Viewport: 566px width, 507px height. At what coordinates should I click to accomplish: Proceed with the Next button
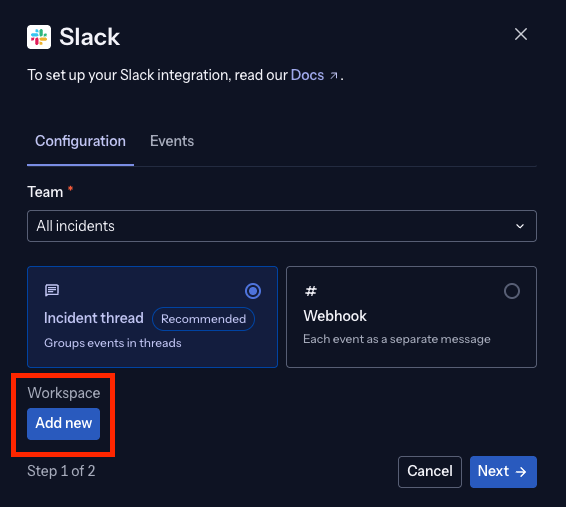coord(503,472)
